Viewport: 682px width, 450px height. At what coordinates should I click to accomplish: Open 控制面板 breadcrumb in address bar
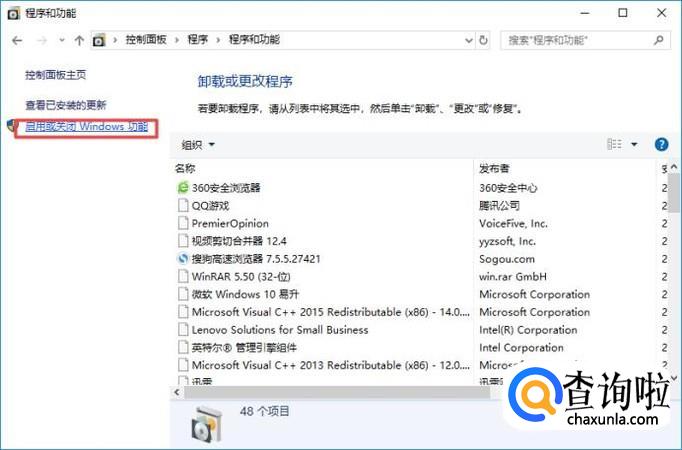pos(146,40)
